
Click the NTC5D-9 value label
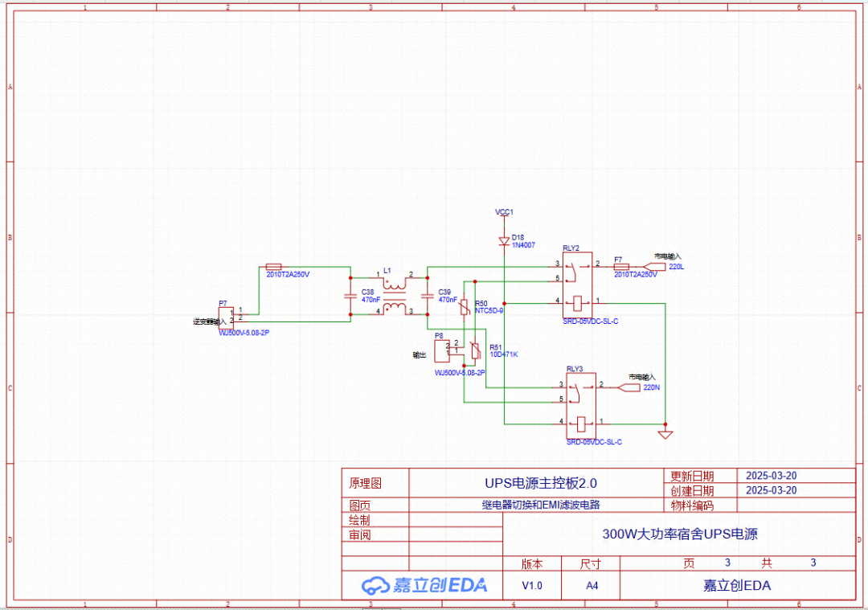click(x=489, y=311)
